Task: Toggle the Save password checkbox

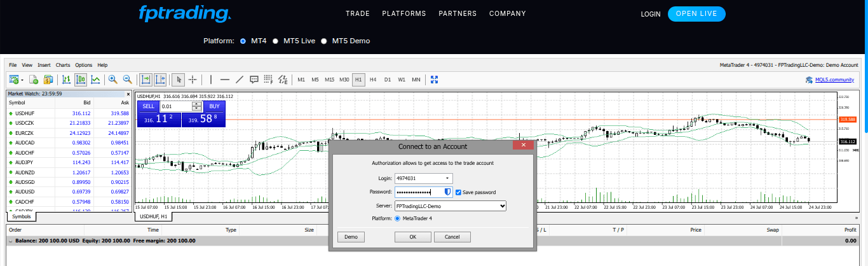Action: point(459,192)
